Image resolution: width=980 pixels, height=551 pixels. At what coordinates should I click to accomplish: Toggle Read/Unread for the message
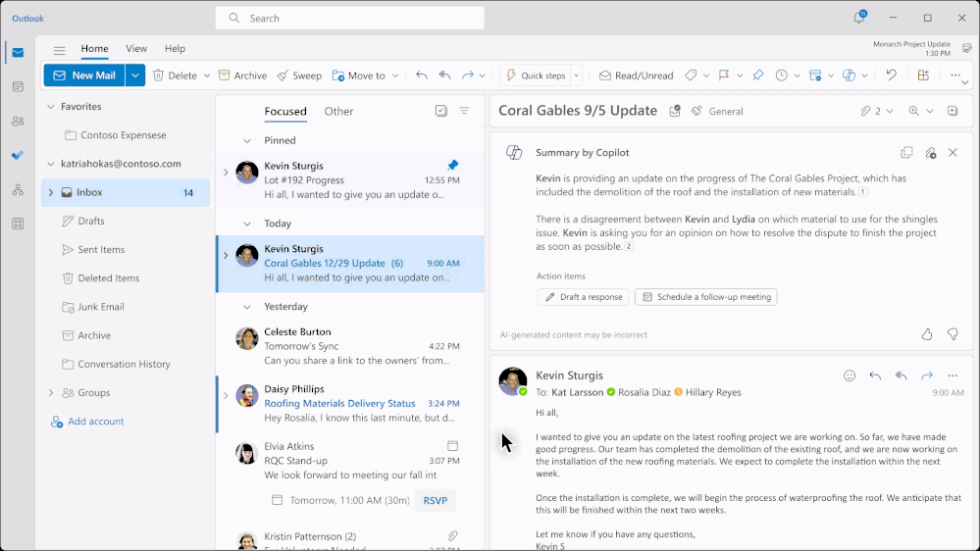pos(637,75)
